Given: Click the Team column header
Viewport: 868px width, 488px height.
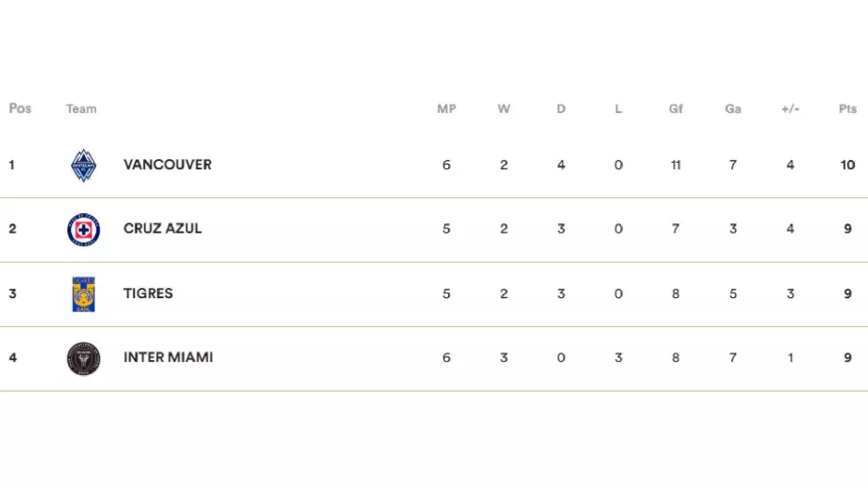Looking at the screenshot, I should 81,109.
